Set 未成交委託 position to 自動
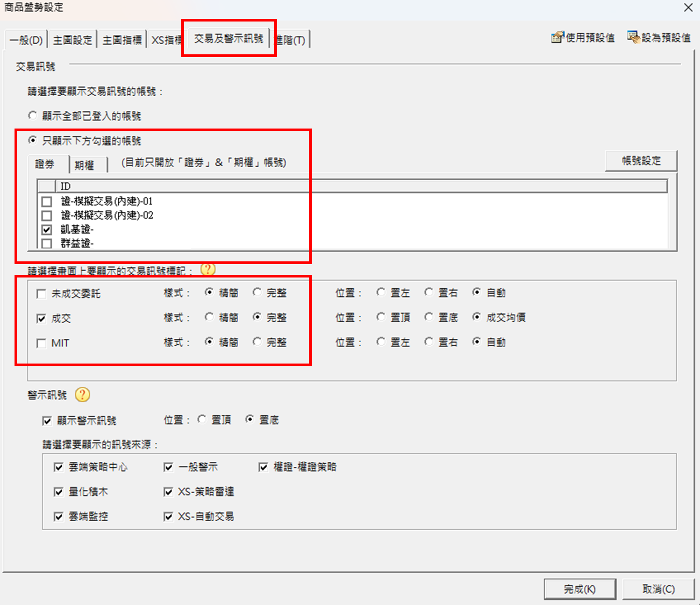The height and width of the screenshot is (605, 700). point(476,292)
